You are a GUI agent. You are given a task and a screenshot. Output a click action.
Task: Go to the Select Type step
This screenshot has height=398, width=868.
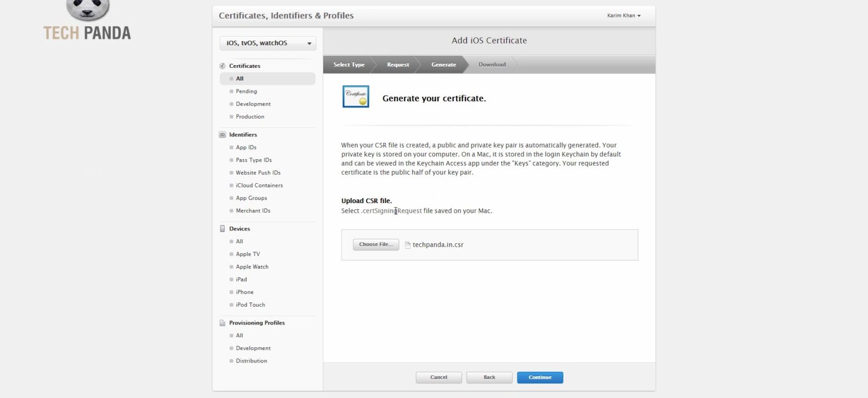tap(349, 65)
